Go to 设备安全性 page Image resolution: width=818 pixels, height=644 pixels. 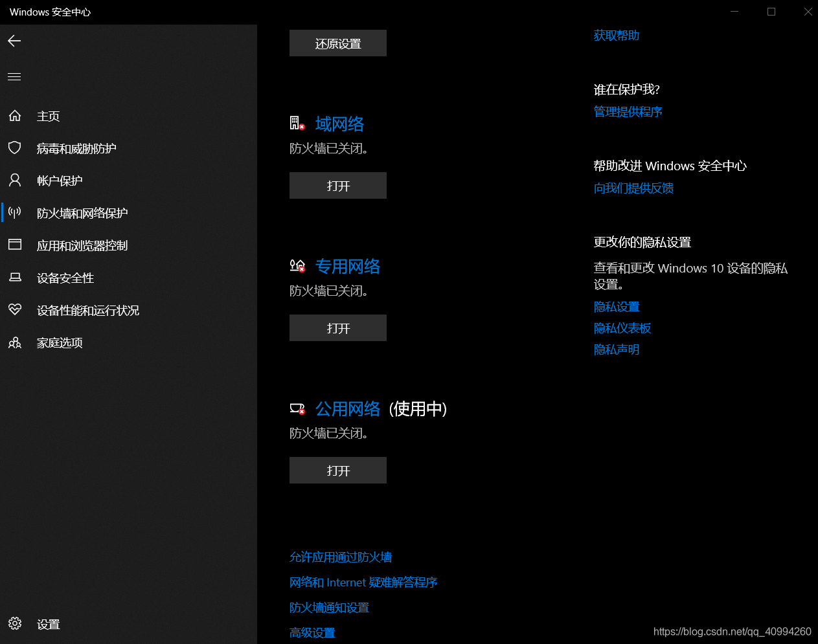click(128, 278)
